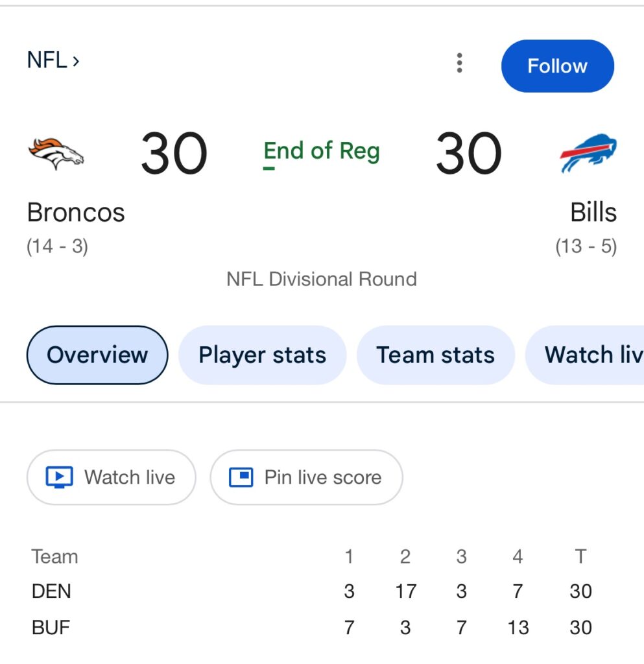Viewport: 644px width, 664px height.
Task: Click the Broncos team name
Action: [76, 213]
